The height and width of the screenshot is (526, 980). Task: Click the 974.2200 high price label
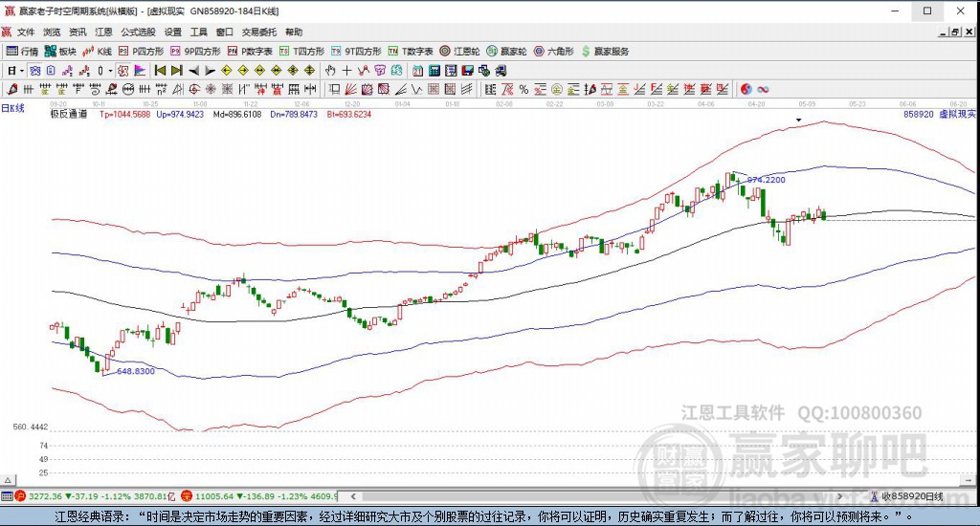[x=767, y=180]
